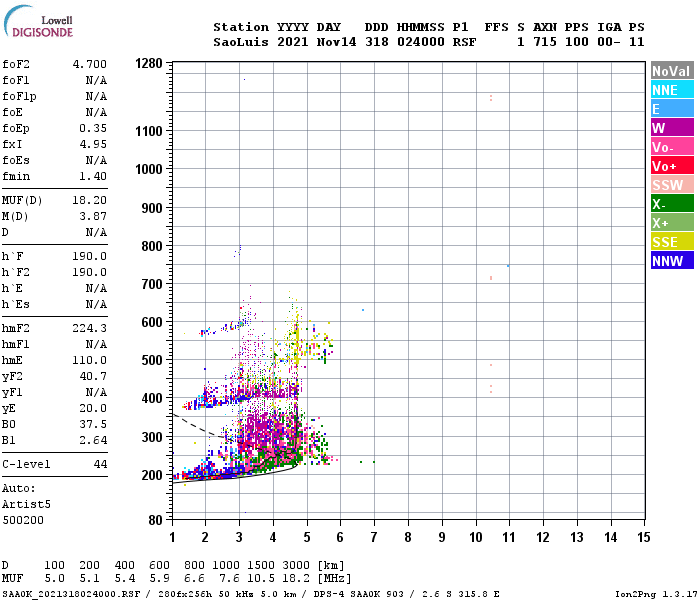The width and height of the screenshot is (700, 600).
Task: Click the M(D) value 3.87
Action: 93,216
